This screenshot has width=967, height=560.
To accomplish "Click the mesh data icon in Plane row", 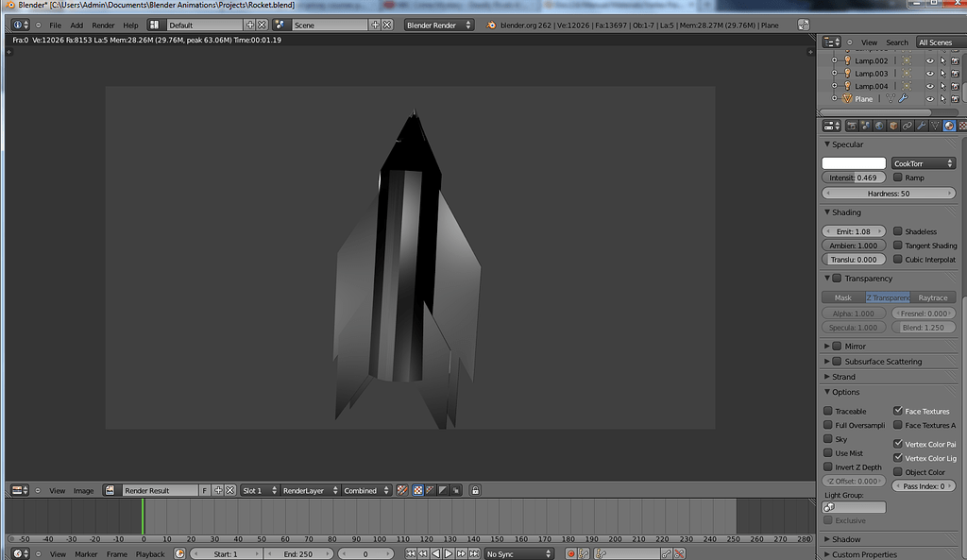I will (x=891, y=98).
